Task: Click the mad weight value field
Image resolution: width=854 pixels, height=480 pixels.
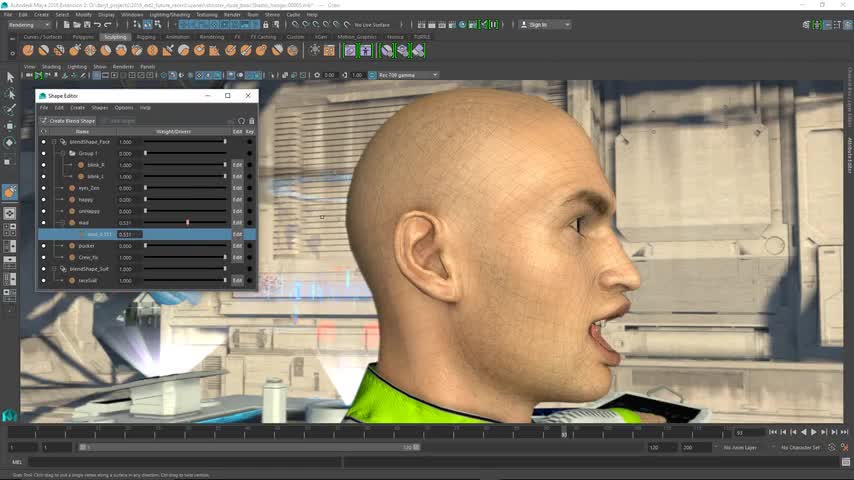Action: coord(127,223)
